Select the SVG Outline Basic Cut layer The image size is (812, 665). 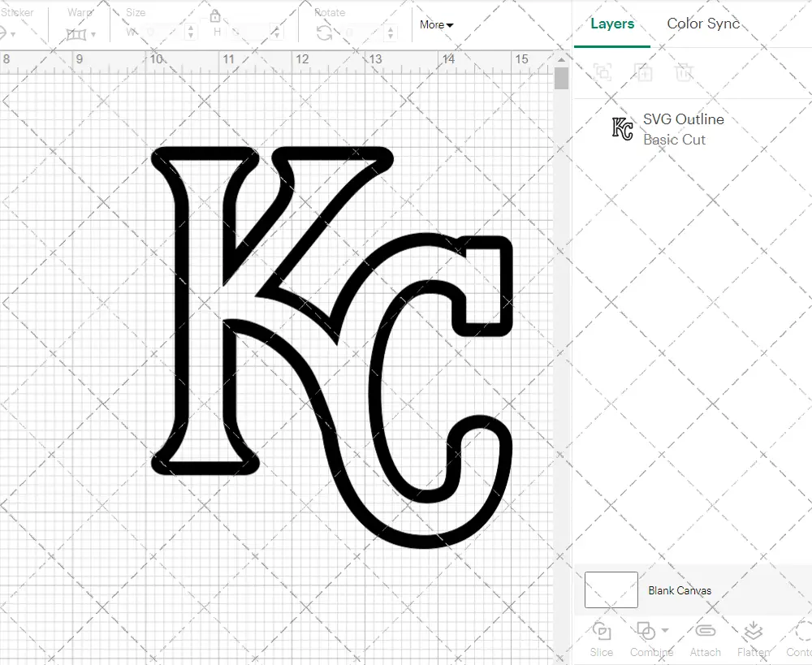682,128
